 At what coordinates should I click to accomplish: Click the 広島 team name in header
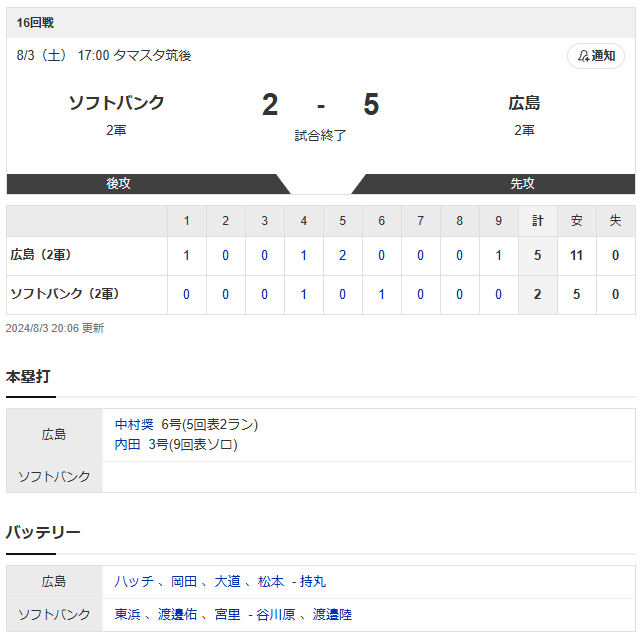524,102
